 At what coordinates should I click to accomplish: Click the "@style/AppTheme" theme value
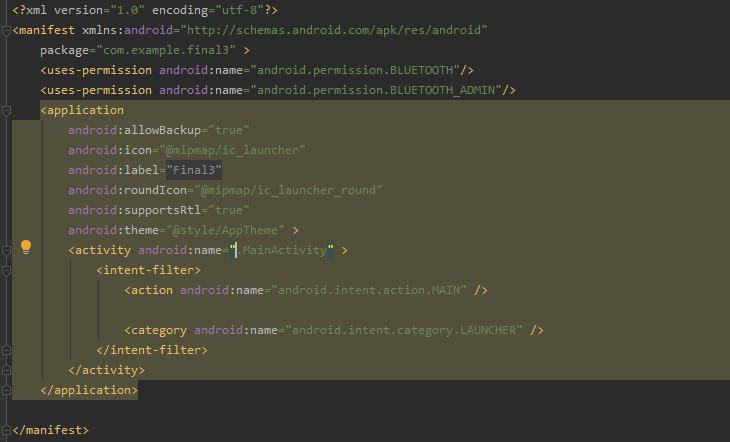click(x=225, y=230)
